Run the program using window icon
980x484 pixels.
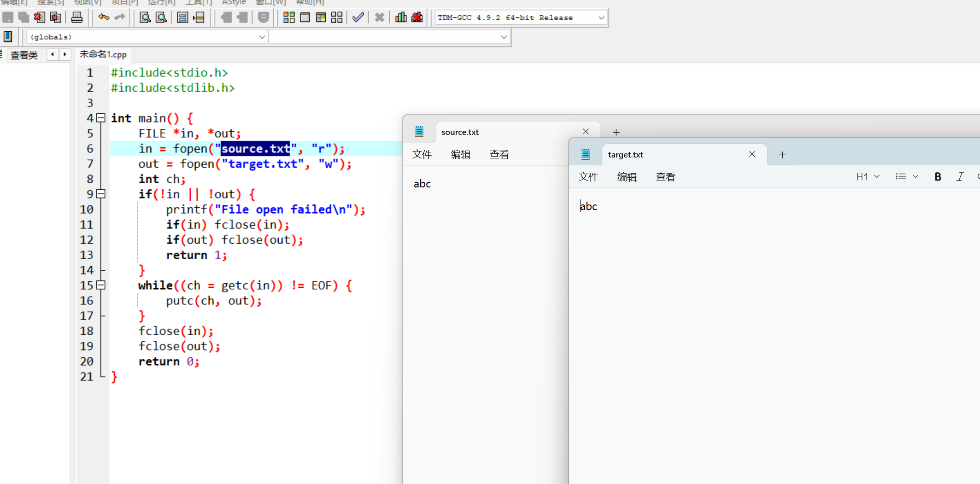[x=305, y=17]
